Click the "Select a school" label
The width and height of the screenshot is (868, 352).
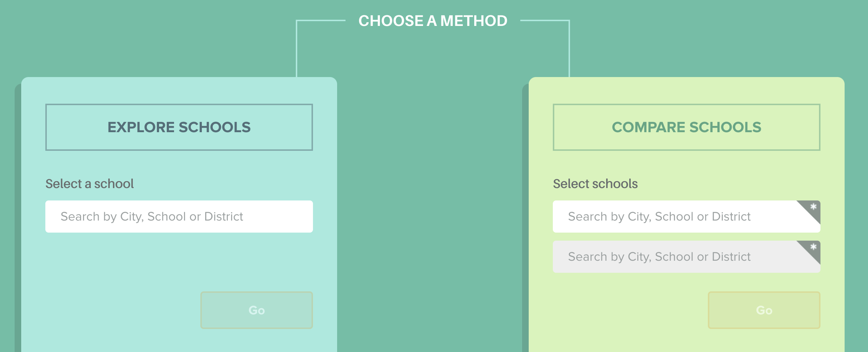coord(90,184)
